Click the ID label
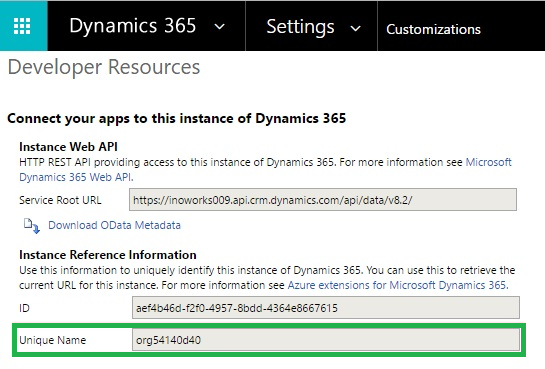 pyautogui.click(x=24, y=308)
